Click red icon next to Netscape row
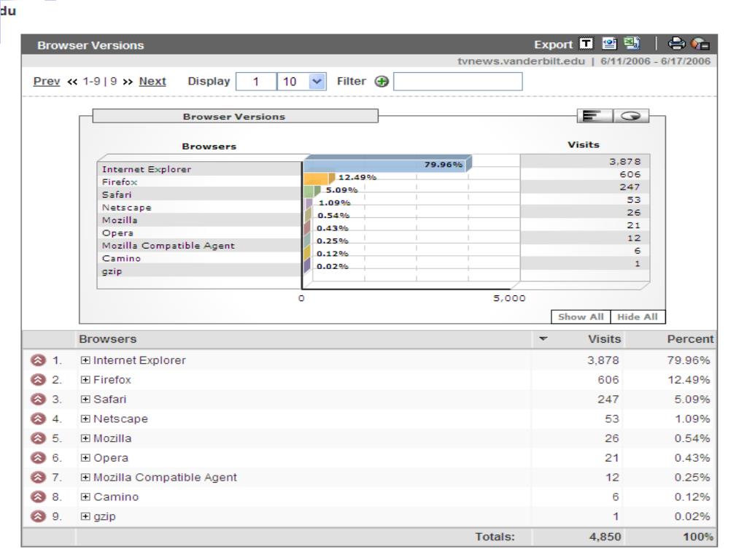The height and width of the screenshot is (560, 747). pos(38,419)
